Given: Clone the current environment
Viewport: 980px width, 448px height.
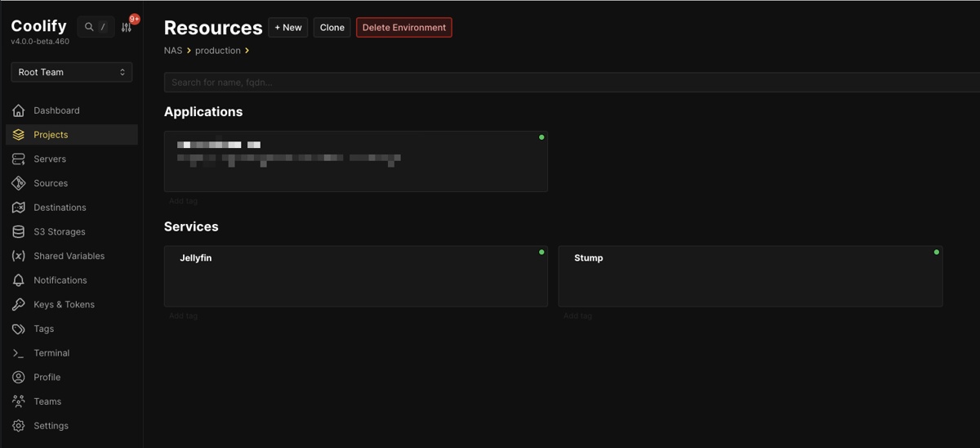Looking at the screenshot, I should click(x=332, y=28).
